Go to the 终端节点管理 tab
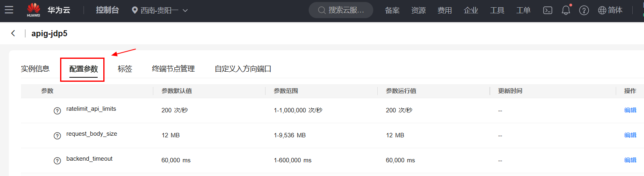 click(x=173, y=69)
